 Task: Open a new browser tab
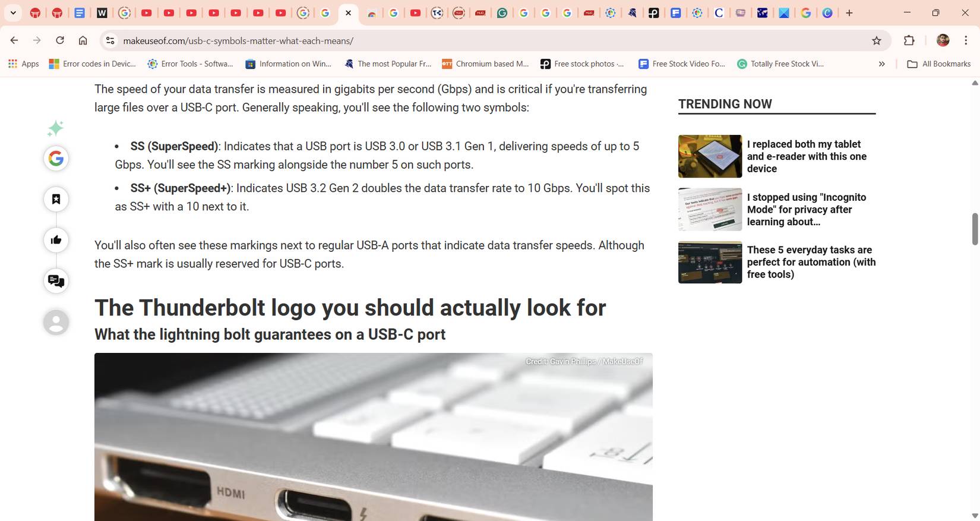[849, 12]
